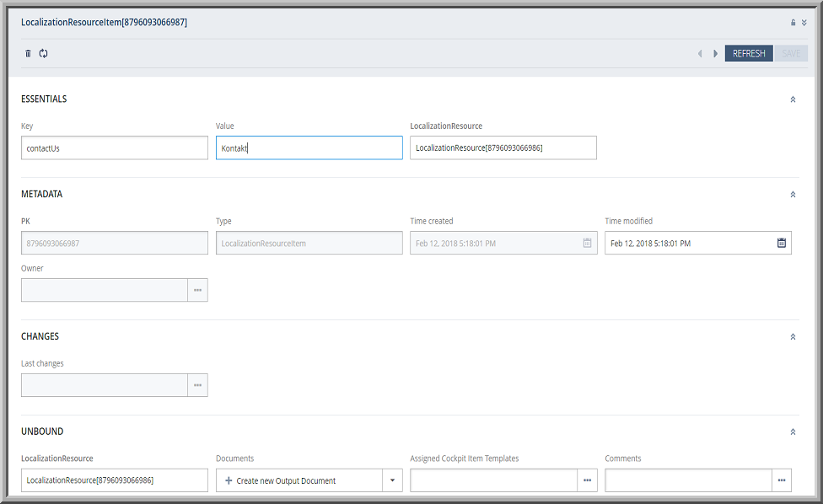Open Comments browse dots button
Viewport: 823px width, 504px height.
[782, 480]
